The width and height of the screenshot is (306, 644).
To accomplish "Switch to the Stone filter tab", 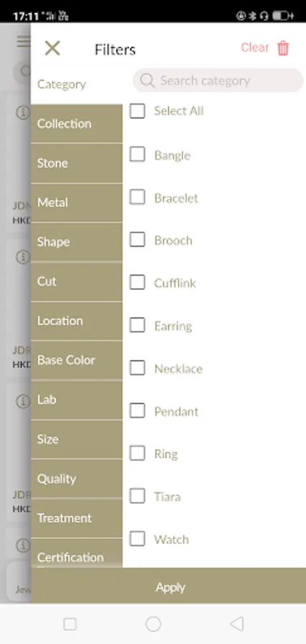I will point(77,163).
